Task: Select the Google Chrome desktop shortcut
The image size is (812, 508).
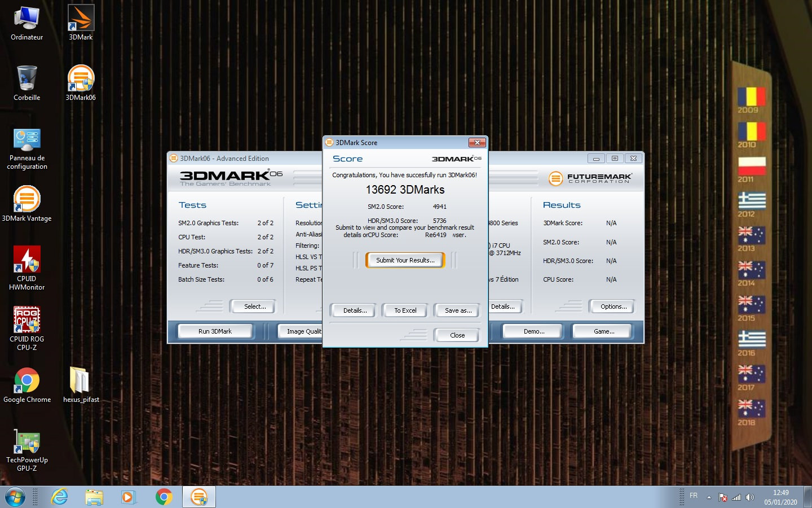Action: (x=27, y=386)
